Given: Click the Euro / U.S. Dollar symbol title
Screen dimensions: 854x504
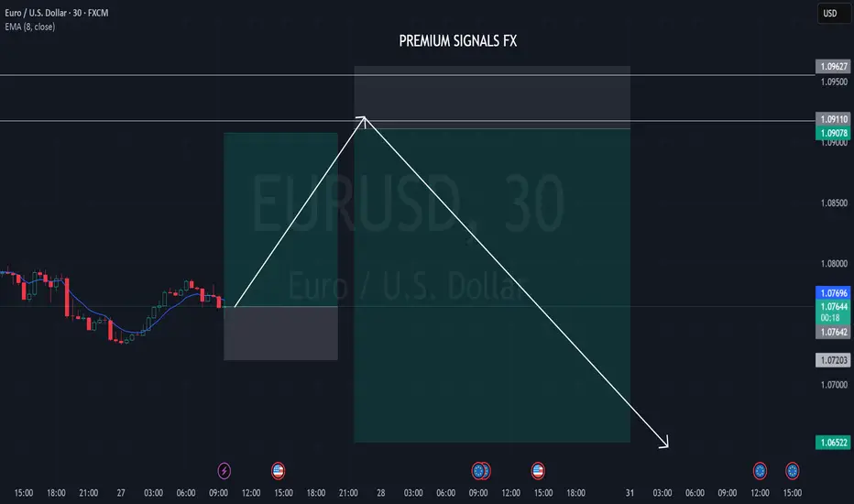Looking at the screenshot, I should click(57, 13).
